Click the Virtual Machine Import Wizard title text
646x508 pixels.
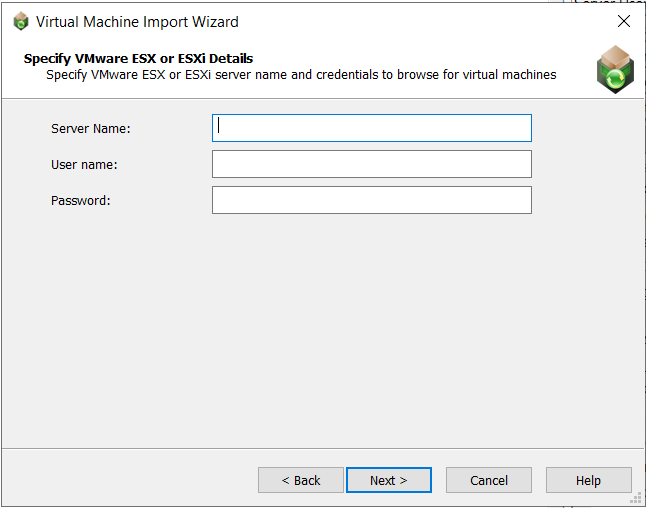137,21
